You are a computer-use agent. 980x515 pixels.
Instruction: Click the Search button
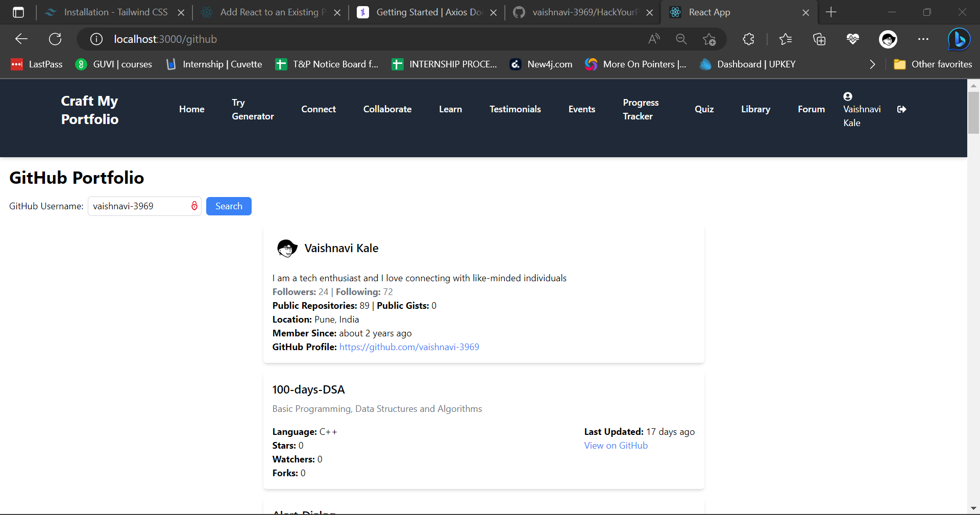coord(229,206)
